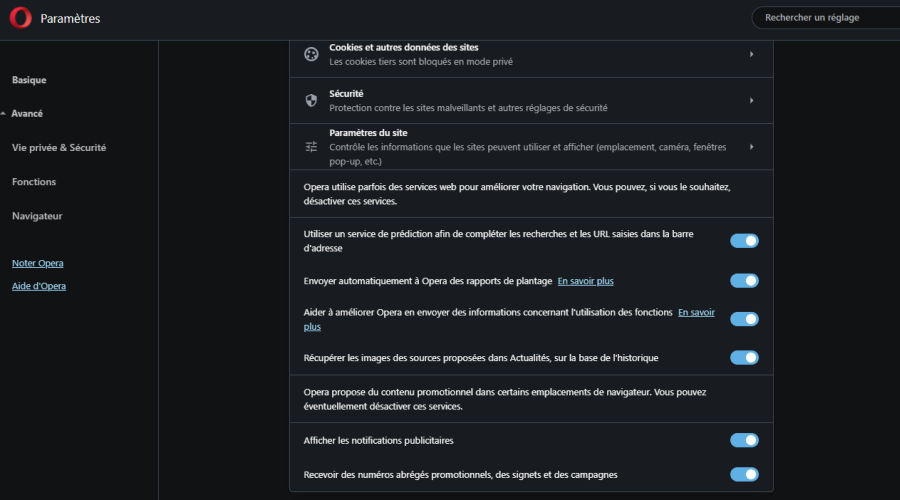Focus the Rechercher un réglage search field
The image size is (900, 500).
point(827,18)
